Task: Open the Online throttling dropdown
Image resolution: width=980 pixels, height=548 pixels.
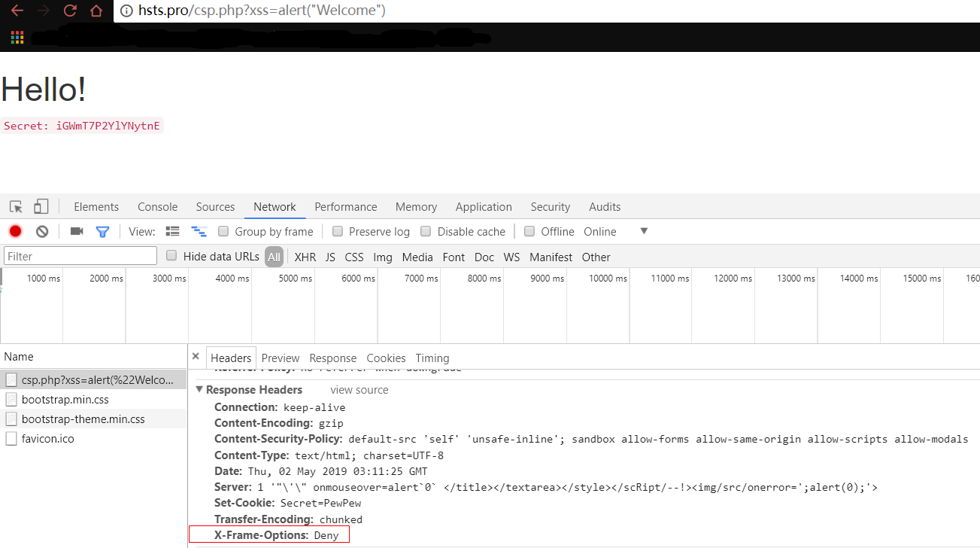Action: click(643, 231)
